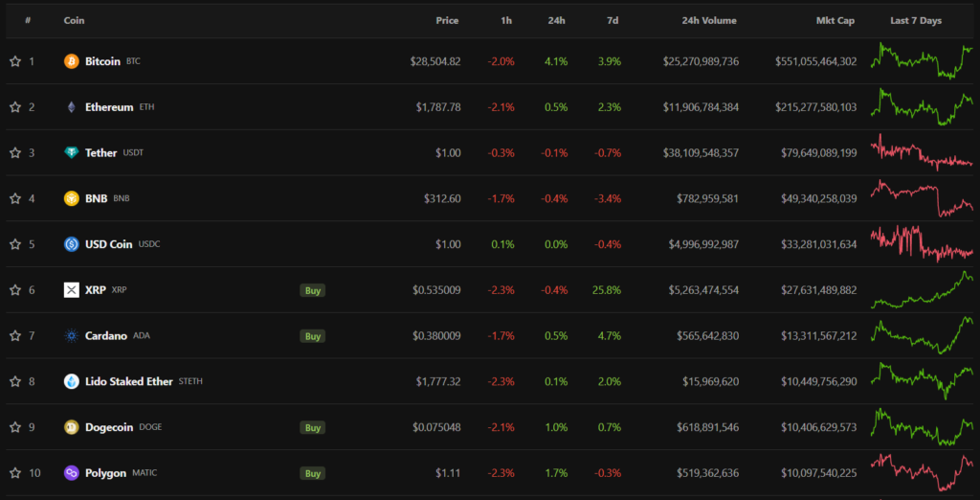
Task: Sort by the 7d change column
Action: click(612, 20)
